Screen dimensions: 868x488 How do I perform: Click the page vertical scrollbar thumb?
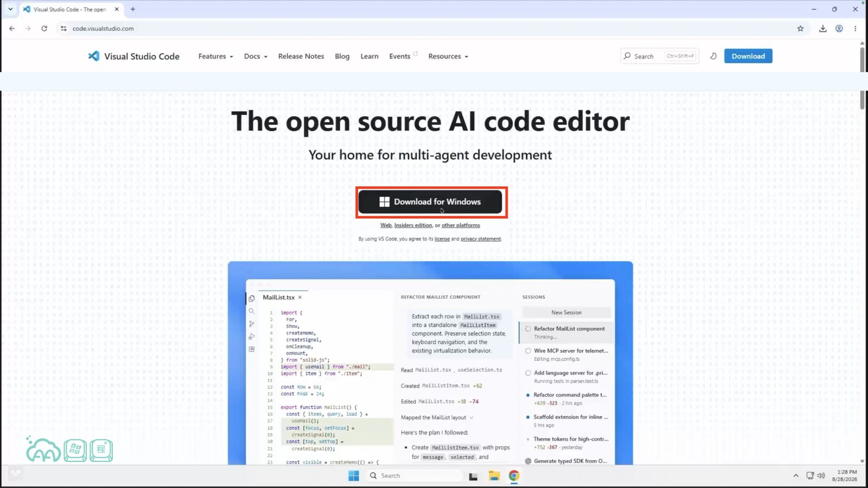862,78
